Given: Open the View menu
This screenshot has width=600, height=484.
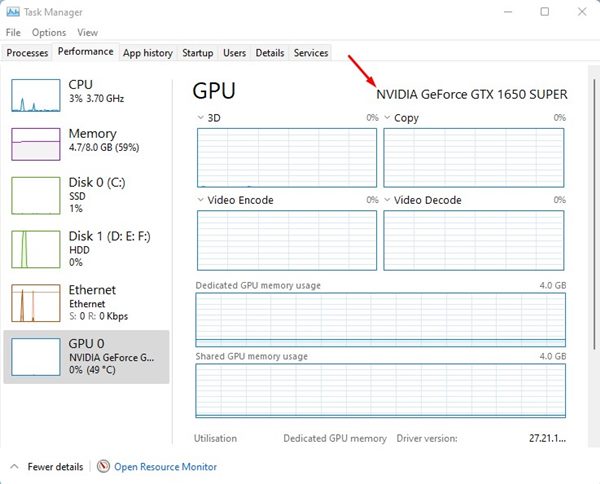Looking at the screenshot, I should [x=87, y=33].
